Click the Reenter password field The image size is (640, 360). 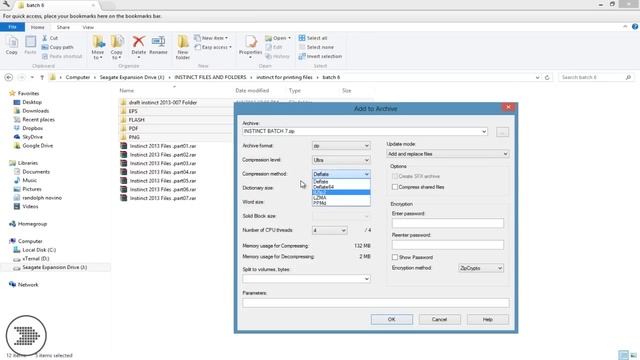(x=448, y=244)
